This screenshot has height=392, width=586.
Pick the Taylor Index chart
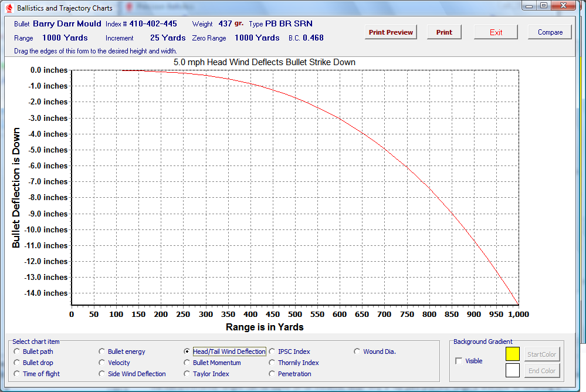[187, 374]
